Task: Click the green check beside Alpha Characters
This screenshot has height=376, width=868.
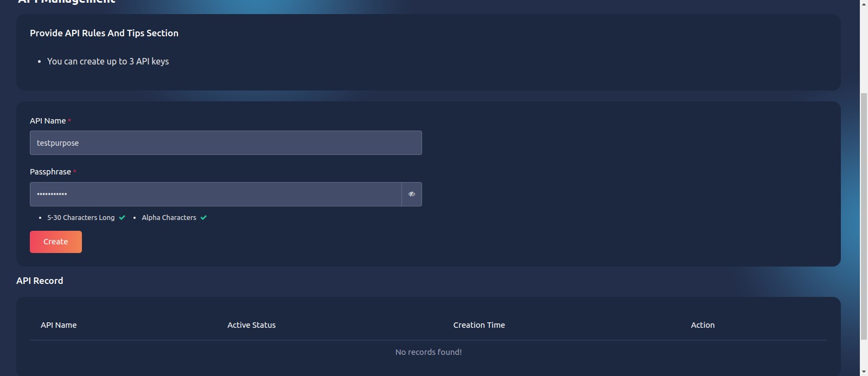Action: click(203, 218)
